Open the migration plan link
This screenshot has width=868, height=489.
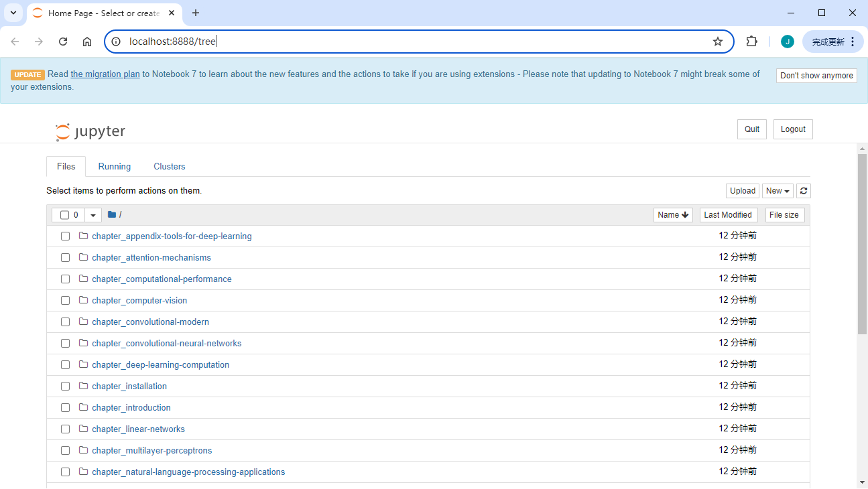[105, 74]
